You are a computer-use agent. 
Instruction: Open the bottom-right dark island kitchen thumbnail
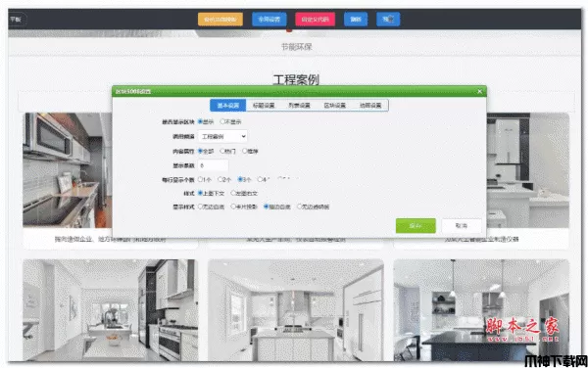(481, 310)
